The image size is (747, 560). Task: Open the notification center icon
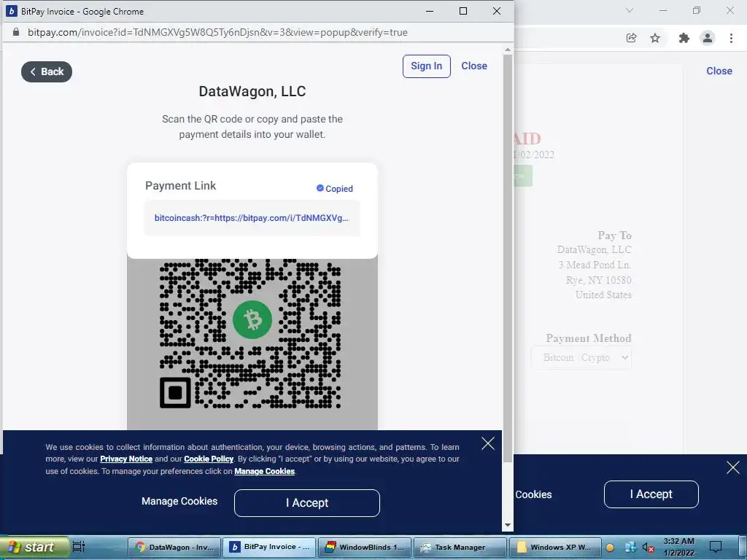[x=716, y=547]
